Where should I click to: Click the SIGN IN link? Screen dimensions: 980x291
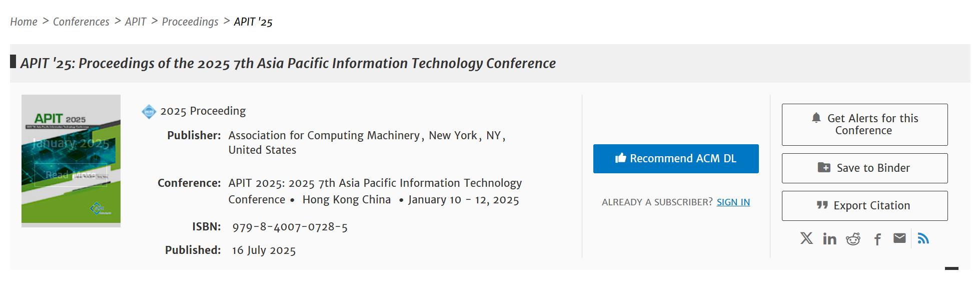point(733,202)
